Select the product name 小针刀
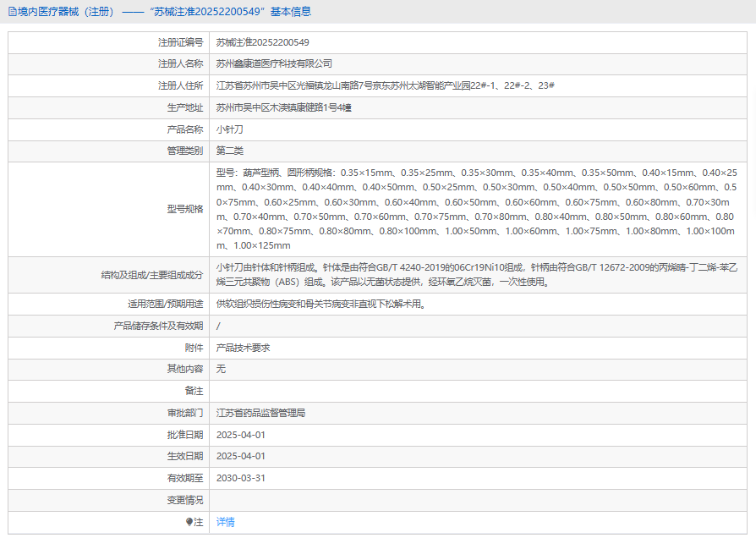 pyautogui.click(x=229, y=129)
